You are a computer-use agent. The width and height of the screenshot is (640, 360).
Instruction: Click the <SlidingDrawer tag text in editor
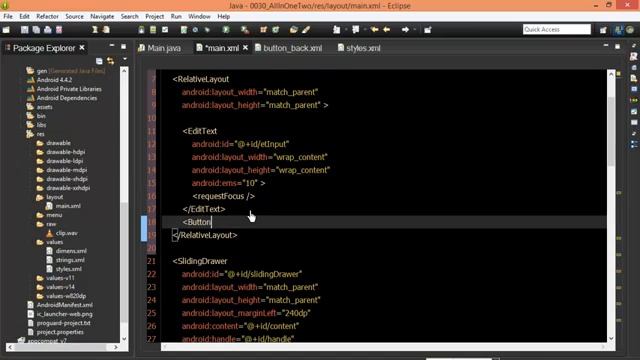pos(200,261)
